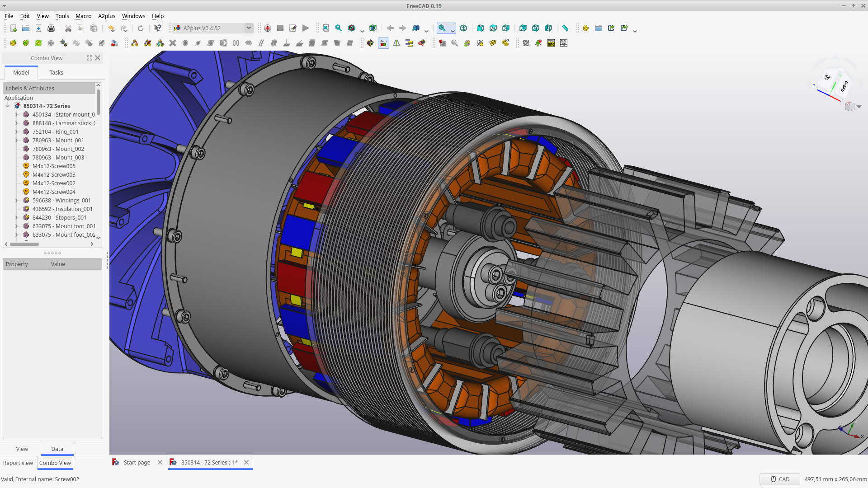Image resolution: width=868 pixels, height=488 pixels.
Task: Open the macro editor notepad icon
Action: point(293,28)
